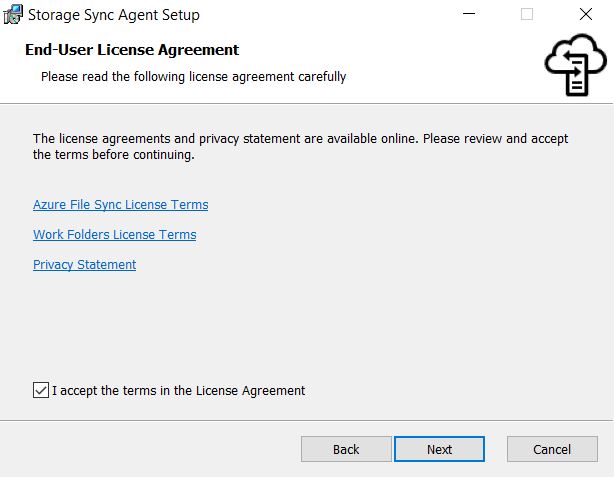The width and height of the screenshot is (614, 477).
Task: Click the 'I accept the terms' label text
Action: [x=179, y=390]
